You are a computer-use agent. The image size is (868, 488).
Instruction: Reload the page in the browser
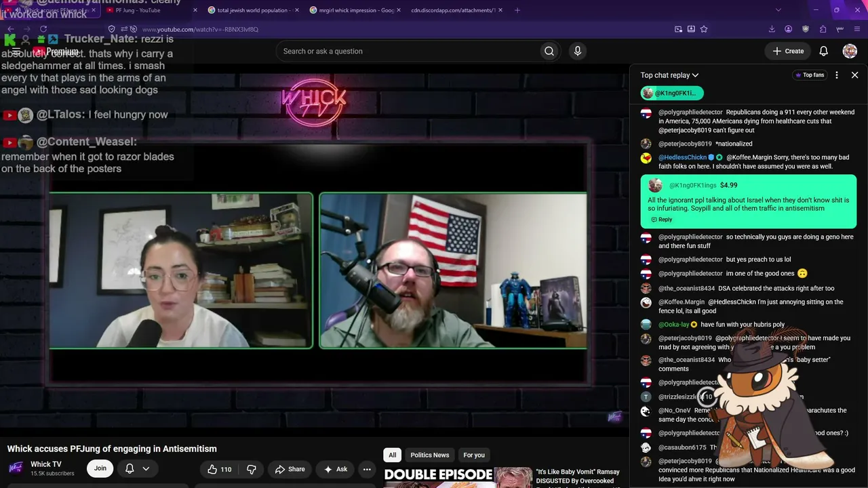click(x=43, y=29)
